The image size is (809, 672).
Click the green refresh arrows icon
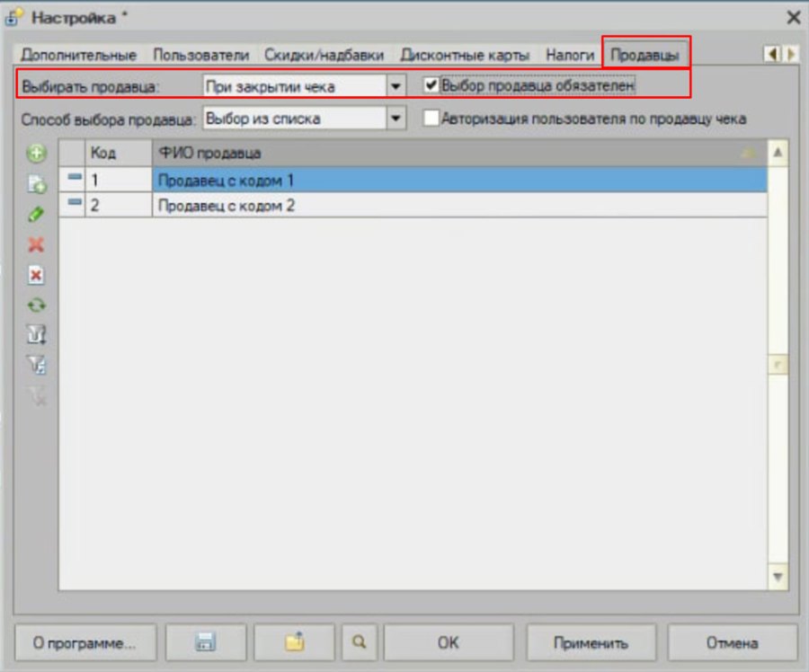coord(37,305)
